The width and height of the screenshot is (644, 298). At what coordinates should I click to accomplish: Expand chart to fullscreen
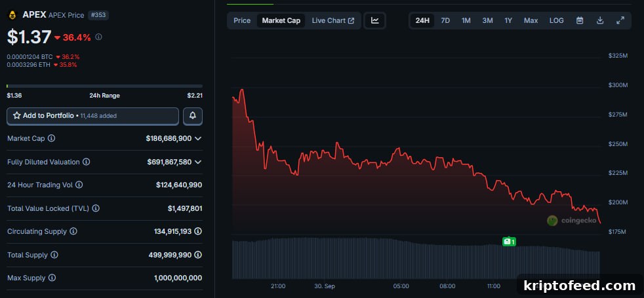click(x=620, y=20)
